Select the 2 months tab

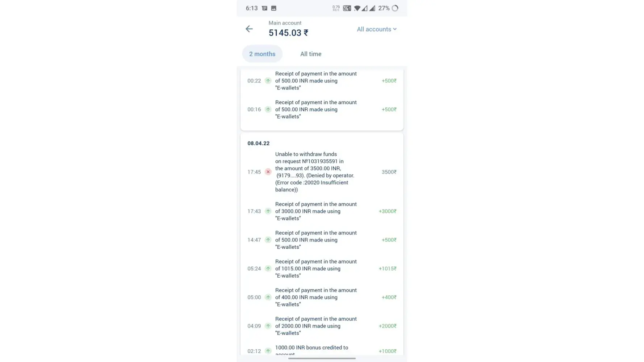click(x=262, y=54)
